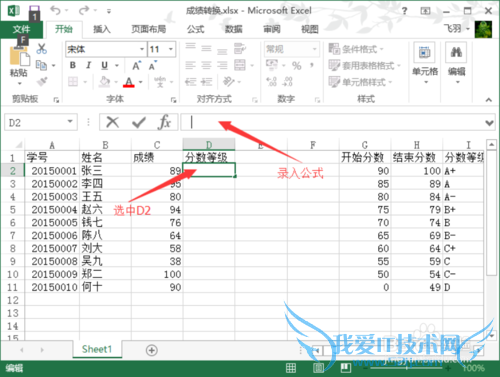Increase indent icon
Image resolution: width=500 pixels, height=377 pixels.
(x=207, y=81)
